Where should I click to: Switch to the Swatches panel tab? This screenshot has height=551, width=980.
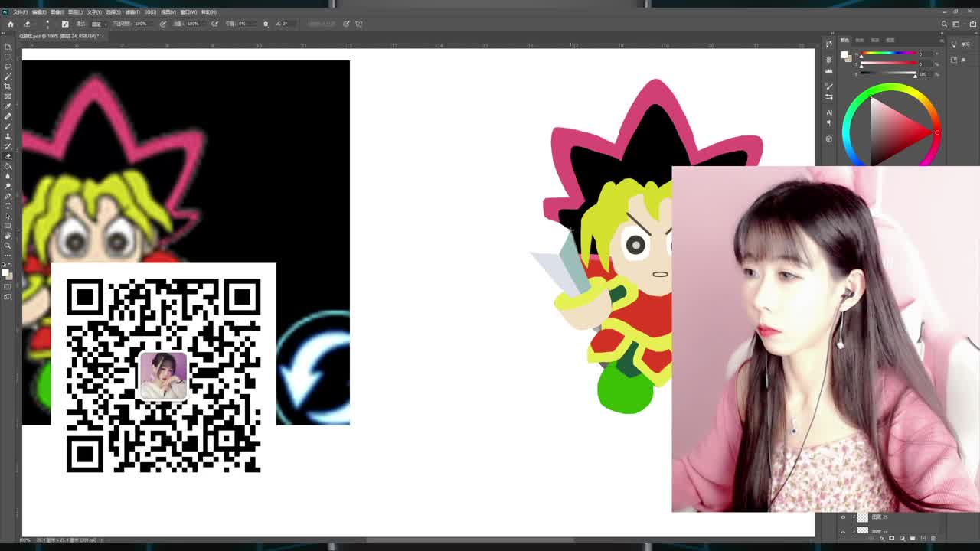tap(860, 40)
